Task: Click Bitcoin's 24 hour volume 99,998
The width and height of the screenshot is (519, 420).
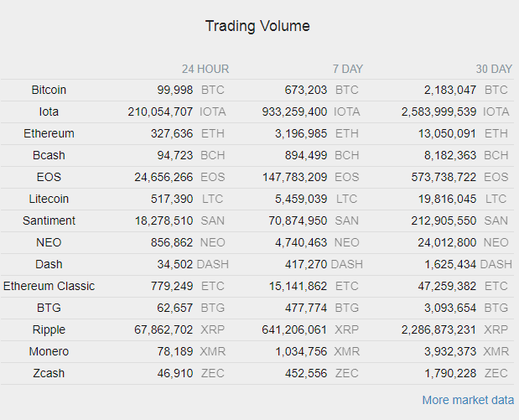Action: (174, 90)
